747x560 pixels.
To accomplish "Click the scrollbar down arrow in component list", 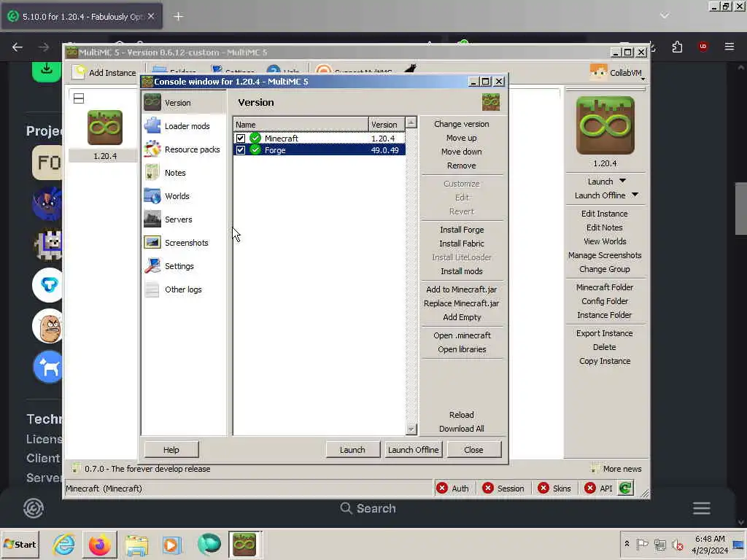I will click(x=411, y=429).
